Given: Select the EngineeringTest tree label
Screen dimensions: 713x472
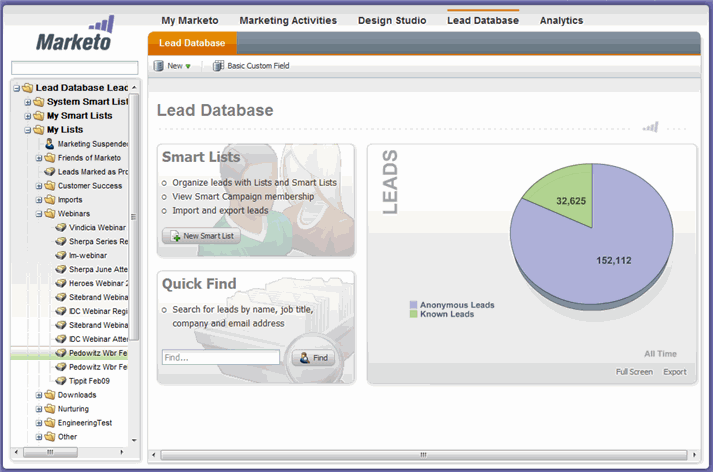Looking at the screenshot, I should [85, 423].
